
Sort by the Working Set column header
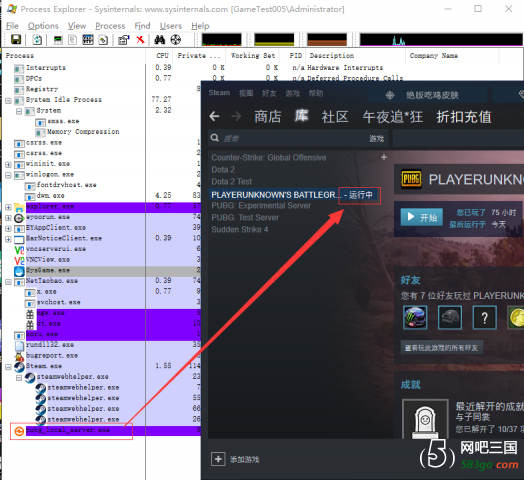253,55
